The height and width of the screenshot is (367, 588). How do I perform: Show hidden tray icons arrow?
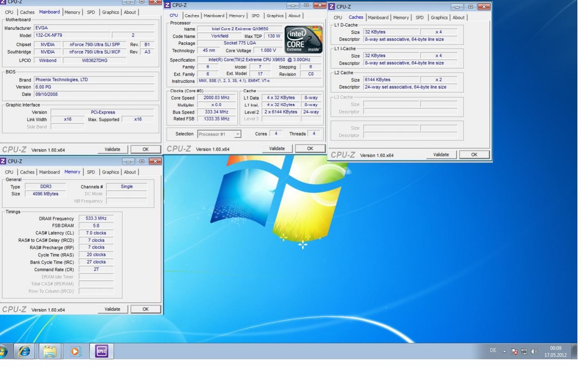[x=504, y=351]
